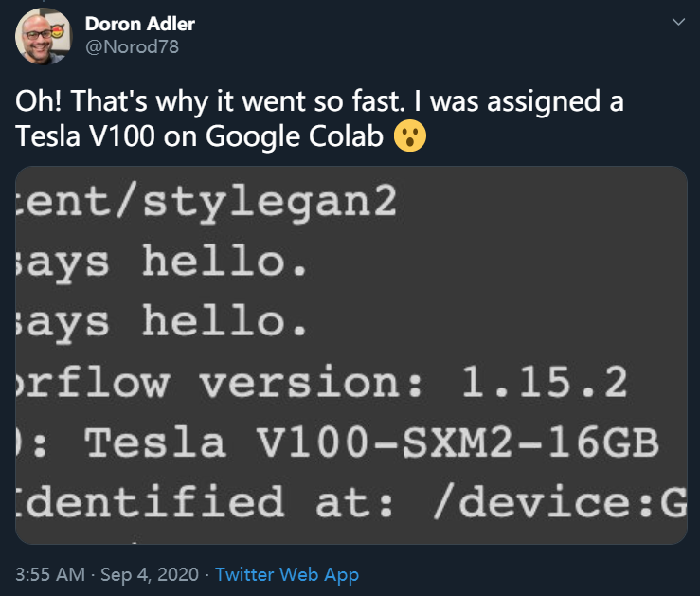Open the 3:55 AM tweet time
Viewport: 700px width, 596px height.
[46, 574]
